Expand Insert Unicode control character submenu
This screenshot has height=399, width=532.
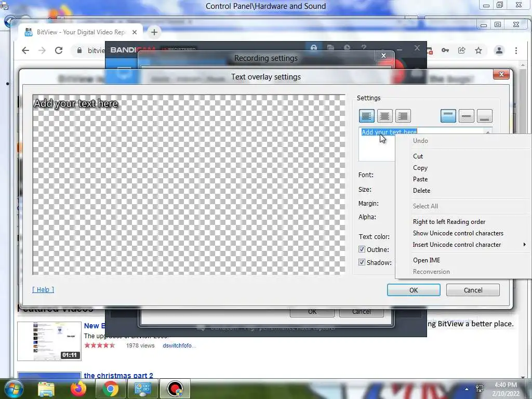(x=470, y=245)
